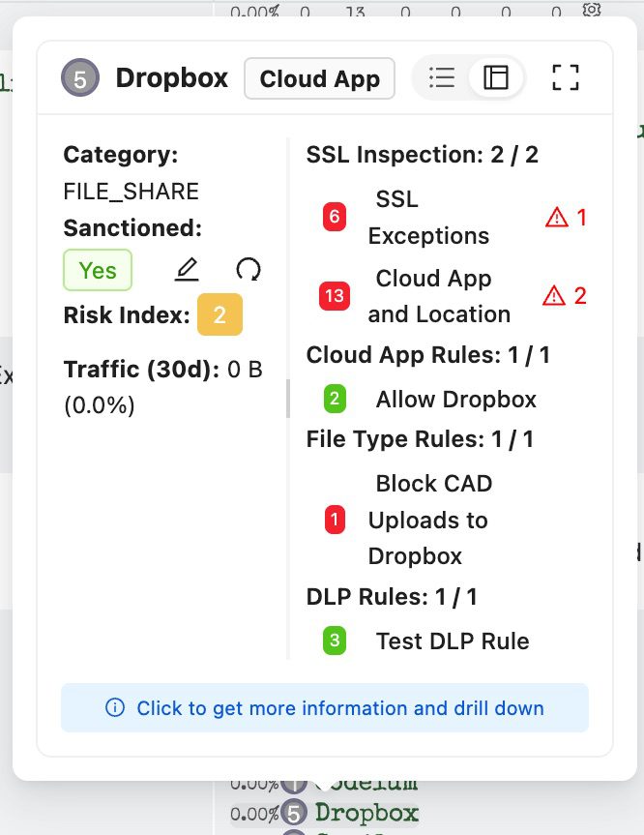This screenshot has width=644, height=835.
Task: Open the DLP Rules section header
Action: [x=392, y=597]
